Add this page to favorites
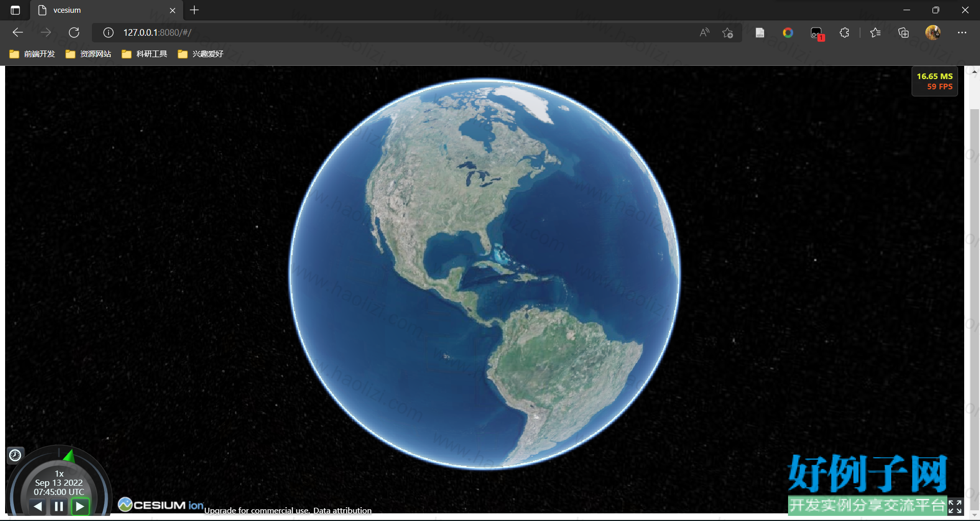The height and width of the screenshot is (521, 980). tap(727, 33)
